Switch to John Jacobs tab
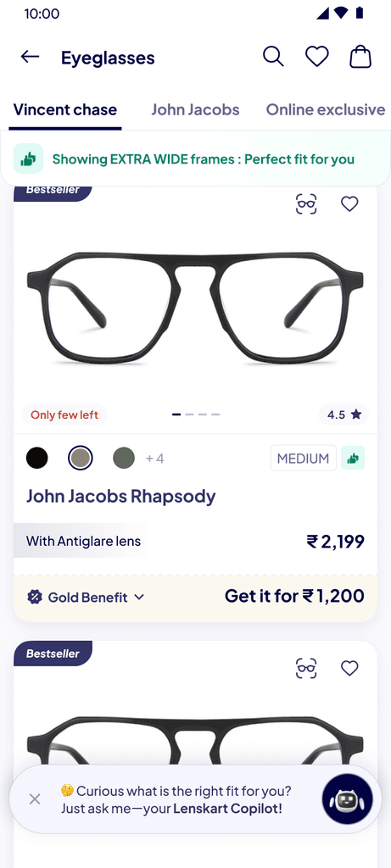Image resolution: width=391 pixels, height=868 pixels. [x=195, y=109]
